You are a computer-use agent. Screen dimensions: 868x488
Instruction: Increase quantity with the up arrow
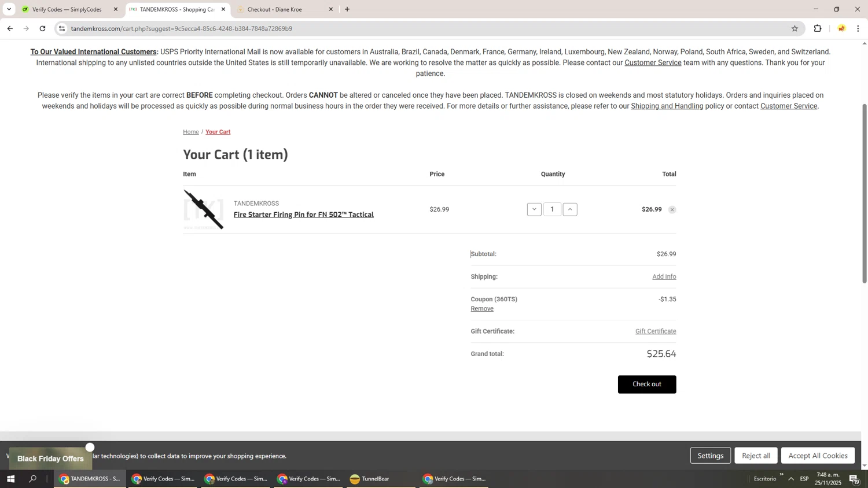(x=570, y=209)
